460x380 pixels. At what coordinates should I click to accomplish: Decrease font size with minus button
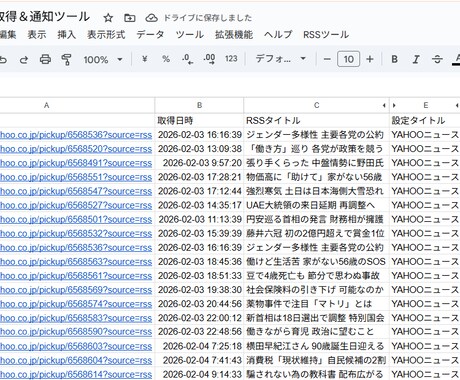pyautogui.click(x=327, y=59)
